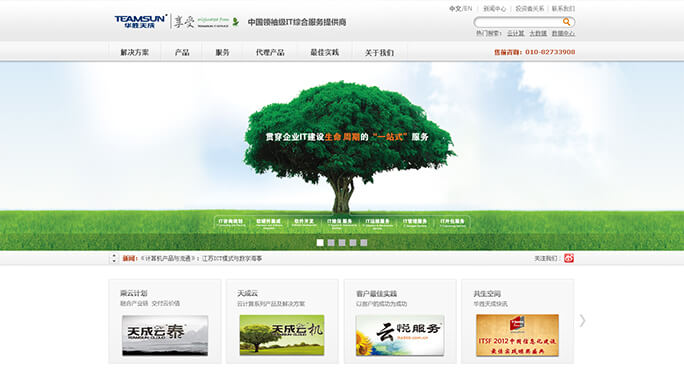Open the 天成云泰 thumbnail image

point(165,335)
